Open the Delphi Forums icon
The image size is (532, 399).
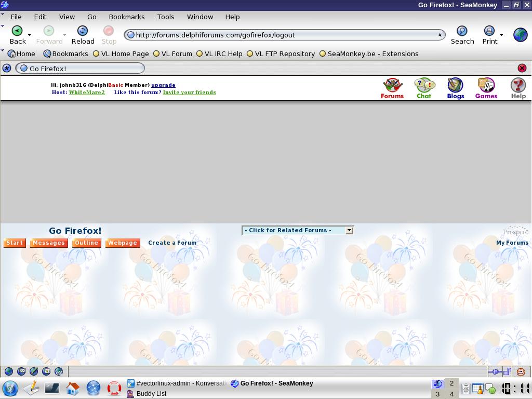click(x=392, y=88)
